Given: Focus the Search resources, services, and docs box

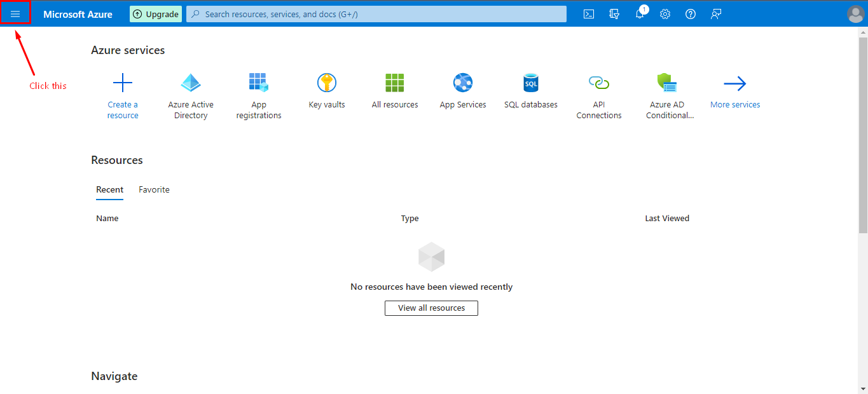Looking at the screenshot, I should [x=376, y=14].
